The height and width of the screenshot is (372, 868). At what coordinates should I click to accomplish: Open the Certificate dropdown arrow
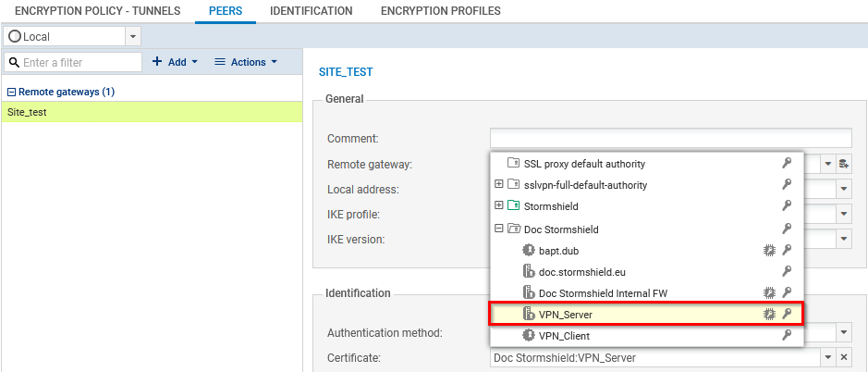[x=827, y=358]
